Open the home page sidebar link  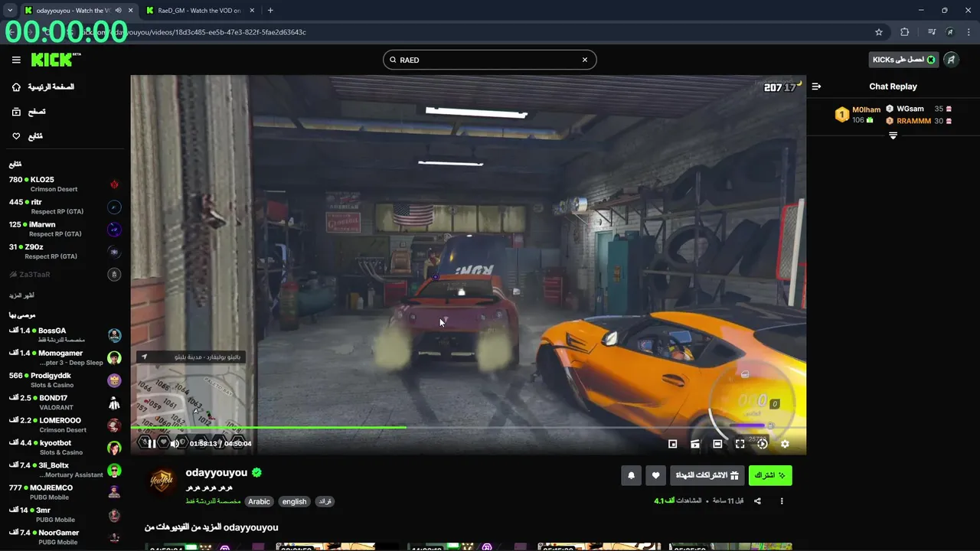(43, 87)
